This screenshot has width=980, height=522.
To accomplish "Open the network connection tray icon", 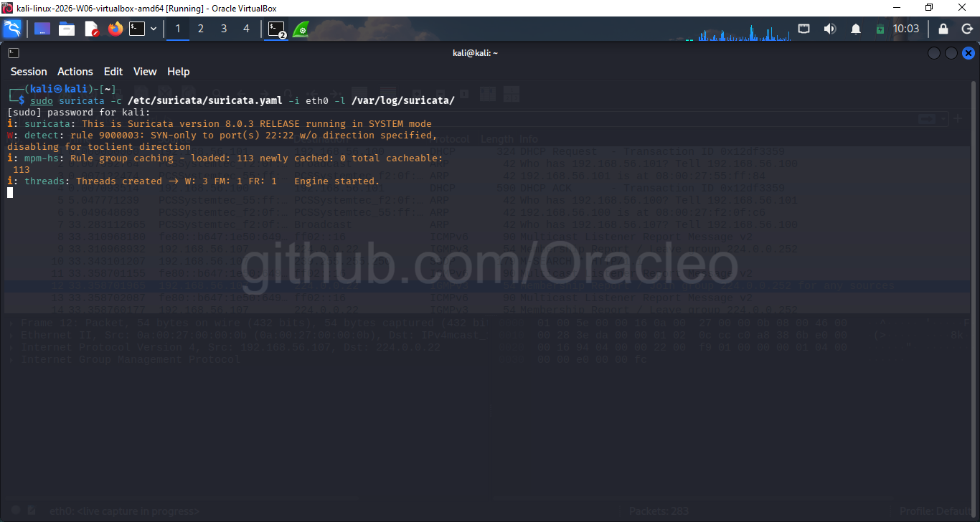I will pos(804,29).
